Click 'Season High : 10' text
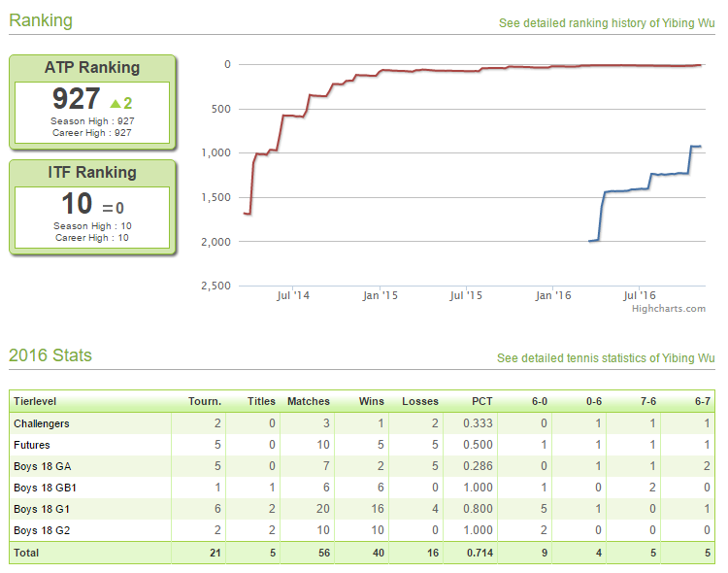 [92, 226]
